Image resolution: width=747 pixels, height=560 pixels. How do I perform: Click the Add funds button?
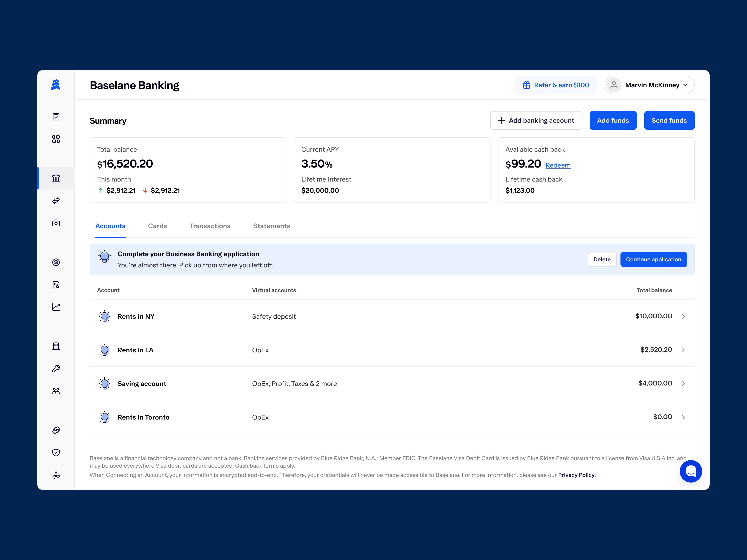(613, 120)
